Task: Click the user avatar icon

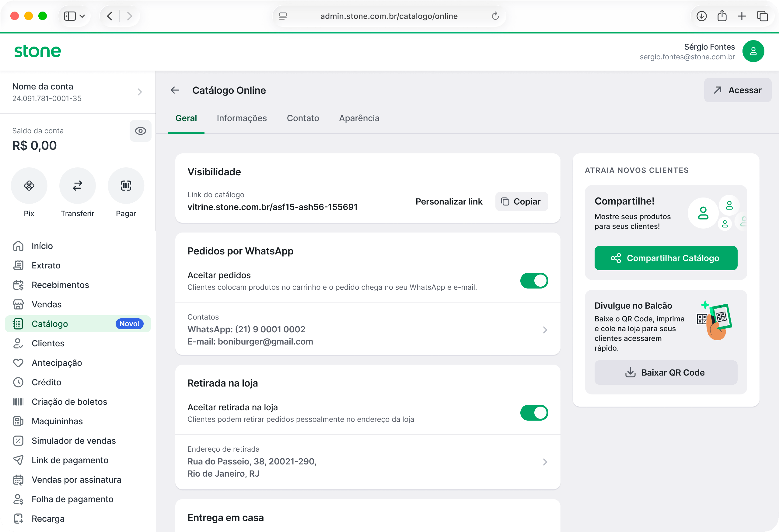Action: coord(753,51)
